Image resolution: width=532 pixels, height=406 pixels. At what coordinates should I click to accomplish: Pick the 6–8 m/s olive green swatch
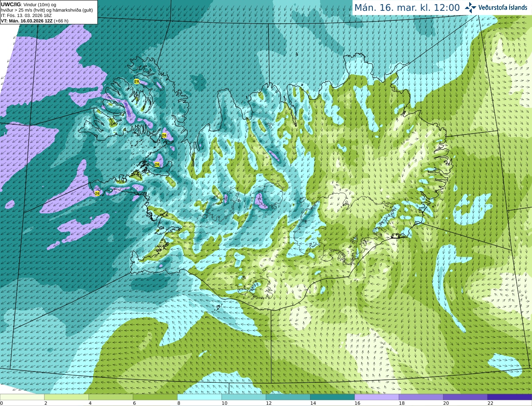click(155, 397)
